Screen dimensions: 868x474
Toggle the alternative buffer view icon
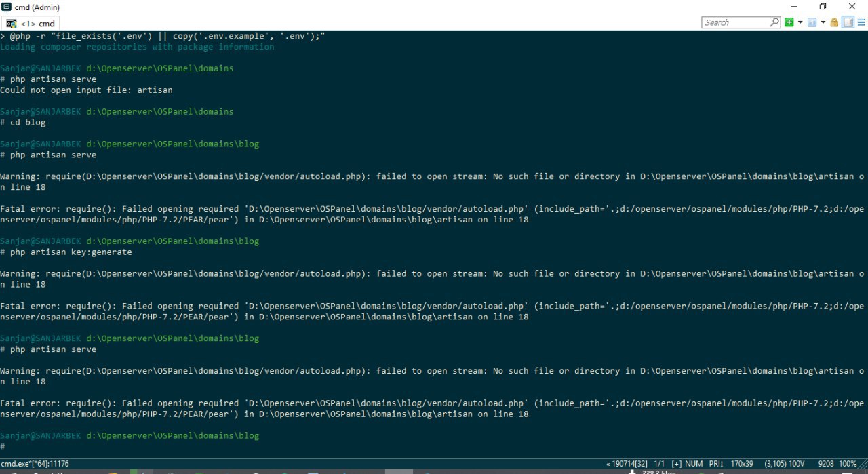tap(848, 22)
